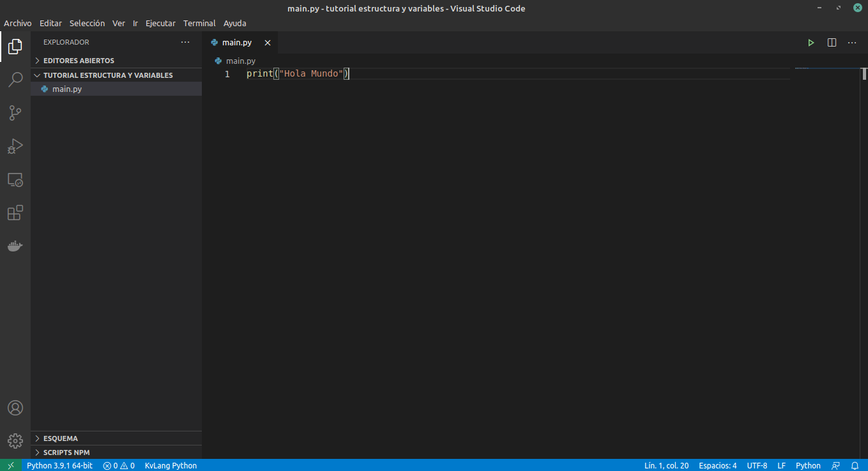Change Python 3.9.1 64-bit interpreter
868x471 pixels.
pyautogui.click(x=59, y=465)
